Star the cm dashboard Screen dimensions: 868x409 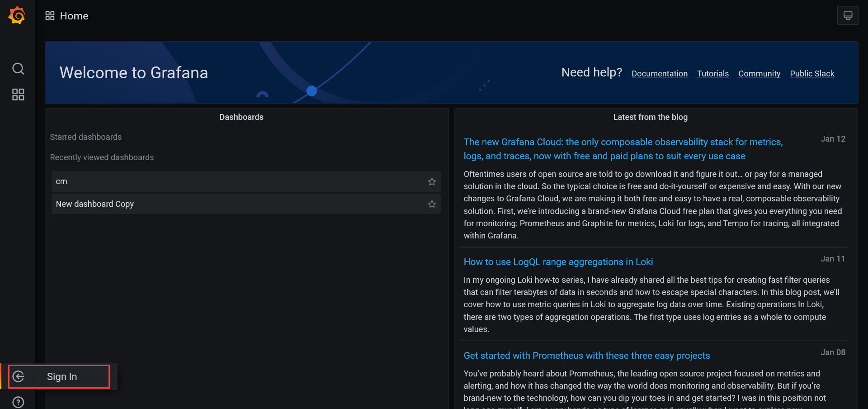[x=431, y=181]
